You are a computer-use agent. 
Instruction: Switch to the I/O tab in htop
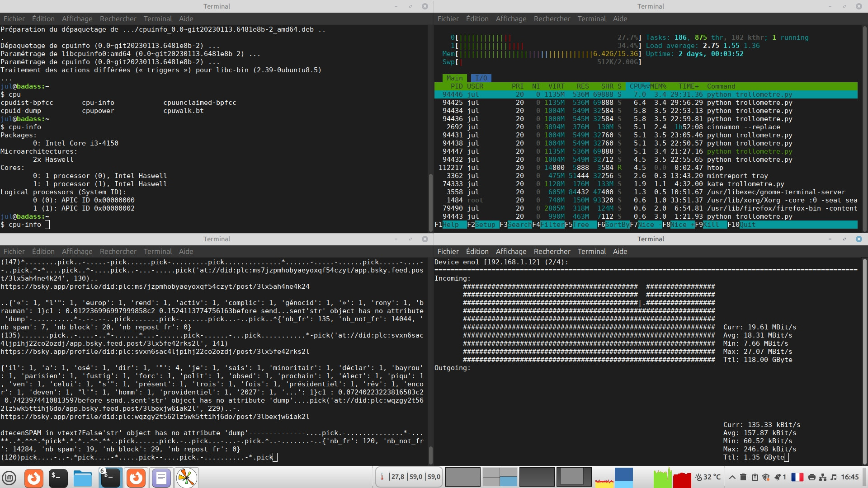(x=481, y=78)
